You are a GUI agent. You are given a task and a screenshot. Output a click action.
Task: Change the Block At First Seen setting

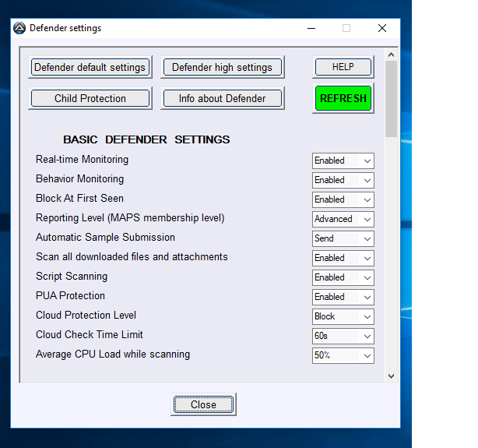click(343, 199)
